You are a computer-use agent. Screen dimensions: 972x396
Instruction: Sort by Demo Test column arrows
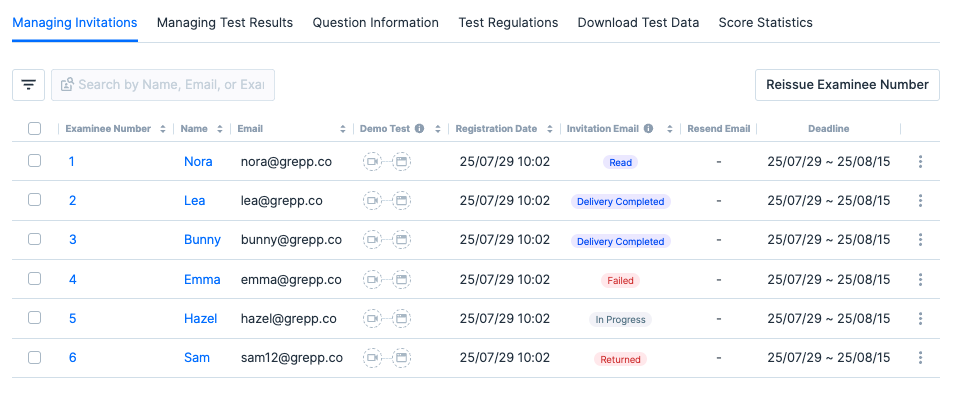[438, 129]
